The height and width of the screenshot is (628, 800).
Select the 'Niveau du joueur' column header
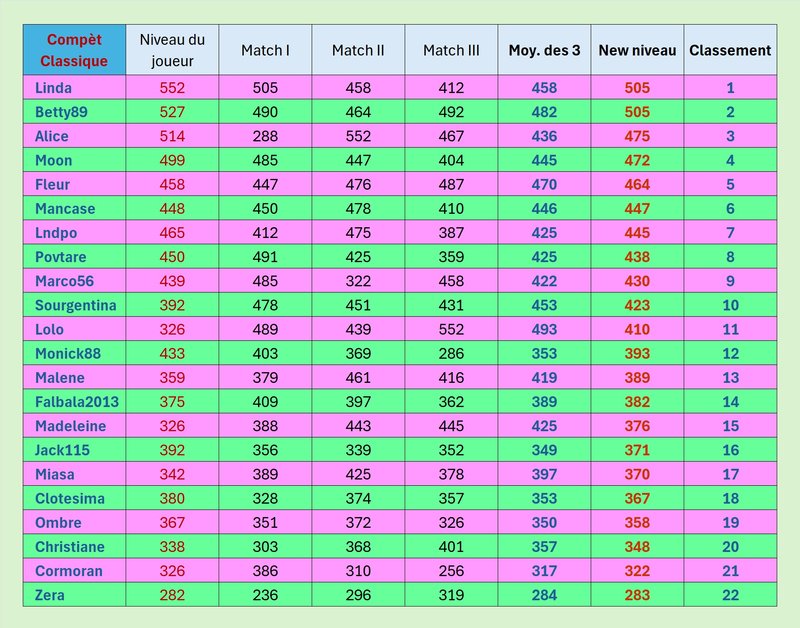[172, 50]
